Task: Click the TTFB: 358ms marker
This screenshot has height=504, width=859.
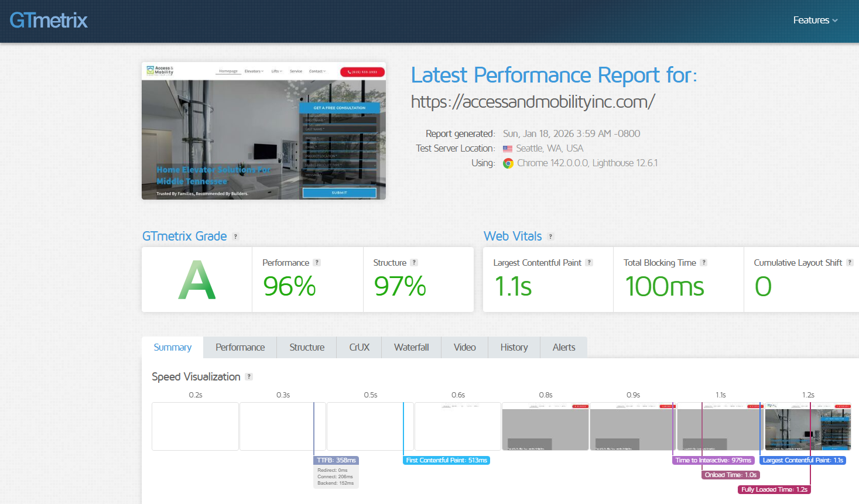Action: pos(336,460)
